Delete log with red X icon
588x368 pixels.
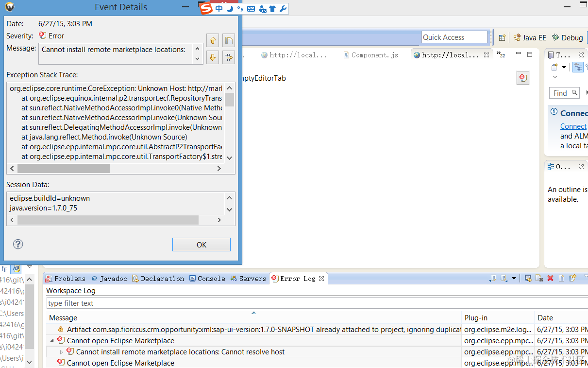(x=550, y=278)
